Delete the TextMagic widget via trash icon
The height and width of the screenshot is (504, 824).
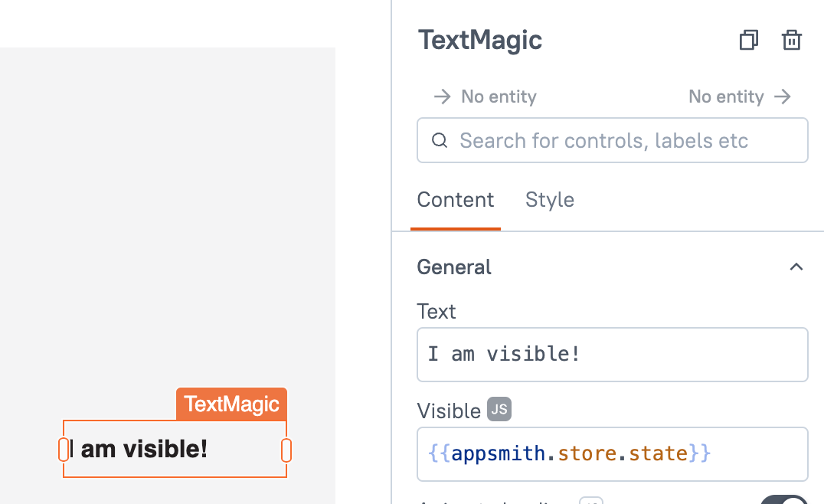[x=791, y=41]
